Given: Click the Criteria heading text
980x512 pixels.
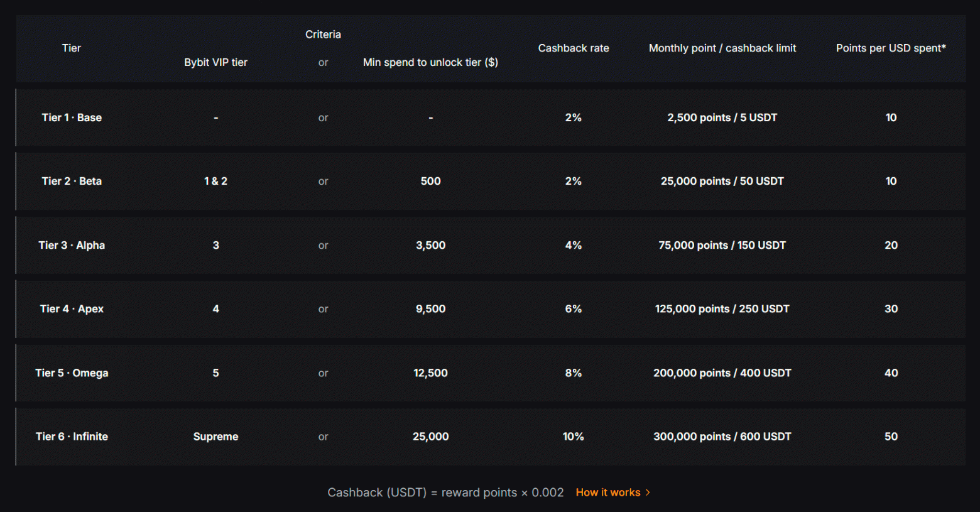Looking at the screenshot, I should (323, 35).
